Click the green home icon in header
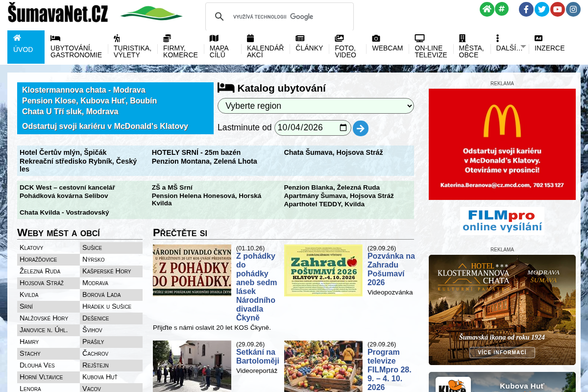 [x=487, y=9]
